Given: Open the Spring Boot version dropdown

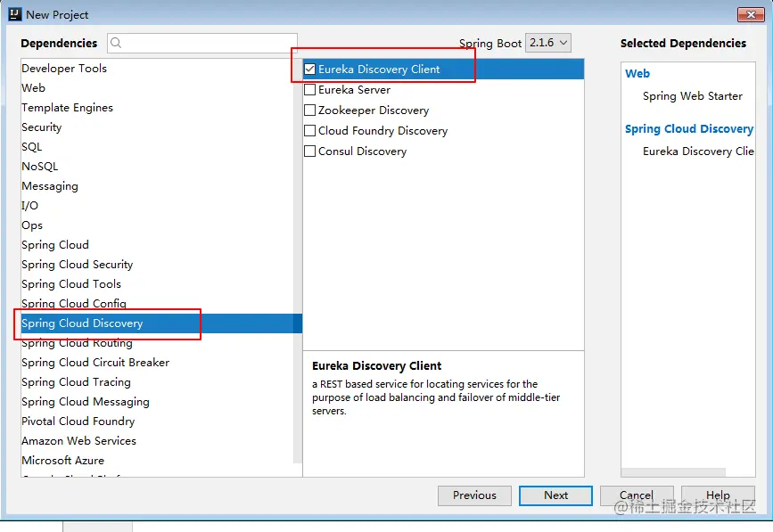Looking at the screenshot, I should click(x=548, y=43).
